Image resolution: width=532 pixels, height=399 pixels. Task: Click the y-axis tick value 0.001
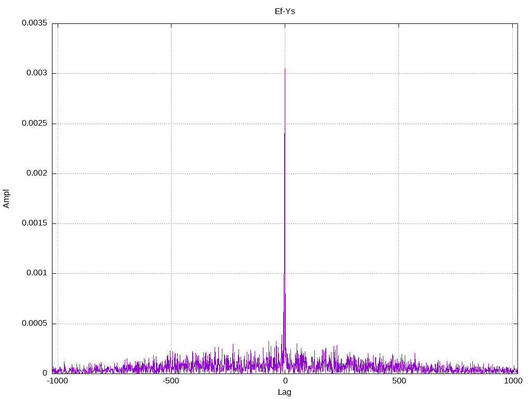(x=37, y=273)
